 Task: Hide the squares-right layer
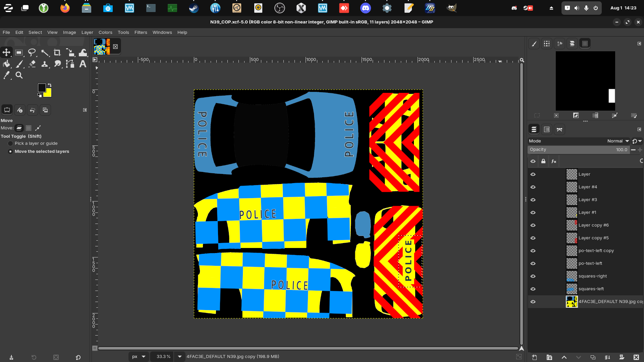[533, 276]
